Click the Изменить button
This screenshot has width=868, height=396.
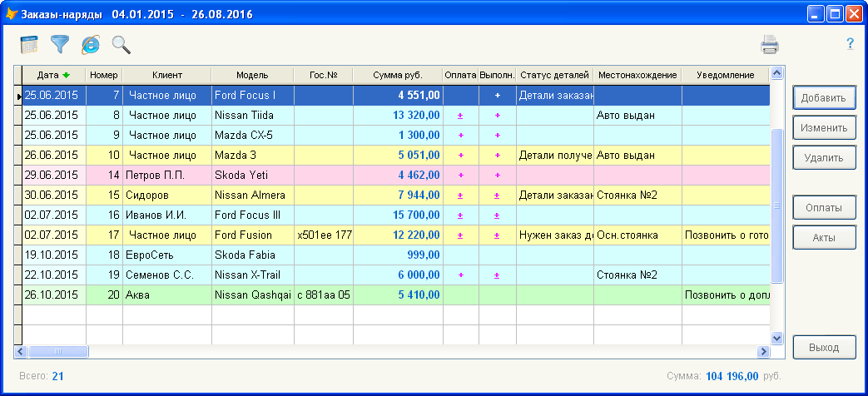[x=824, y=128]
